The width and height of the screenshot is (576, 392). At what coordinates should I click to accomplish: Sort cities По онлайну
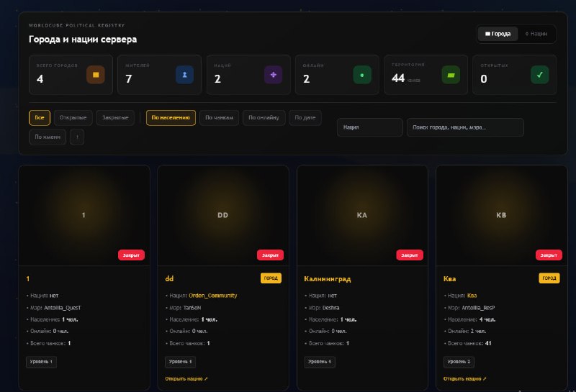click(x=264, y=118)
